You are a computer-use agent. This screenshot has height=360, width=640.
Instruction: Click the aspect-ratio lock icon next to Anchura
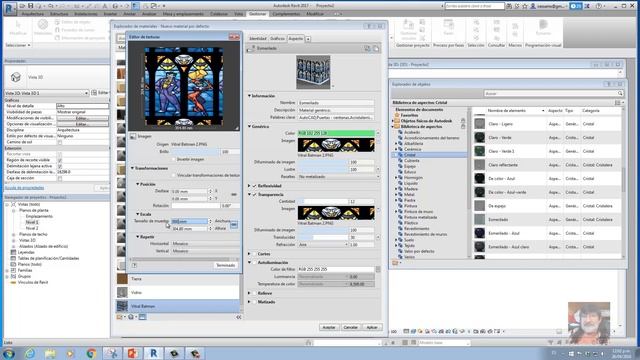(234, 224)
